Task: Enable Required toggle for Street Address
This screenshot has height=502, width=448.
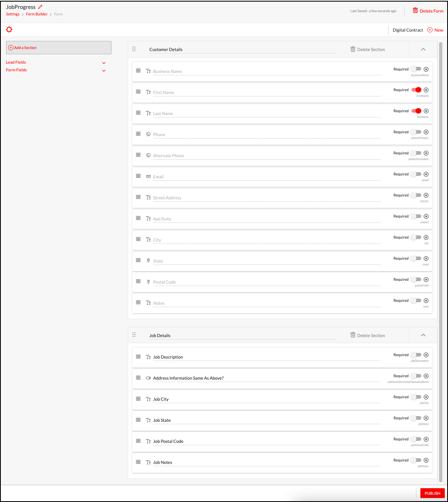Action: pyautogui.click(x=416, y=195)
